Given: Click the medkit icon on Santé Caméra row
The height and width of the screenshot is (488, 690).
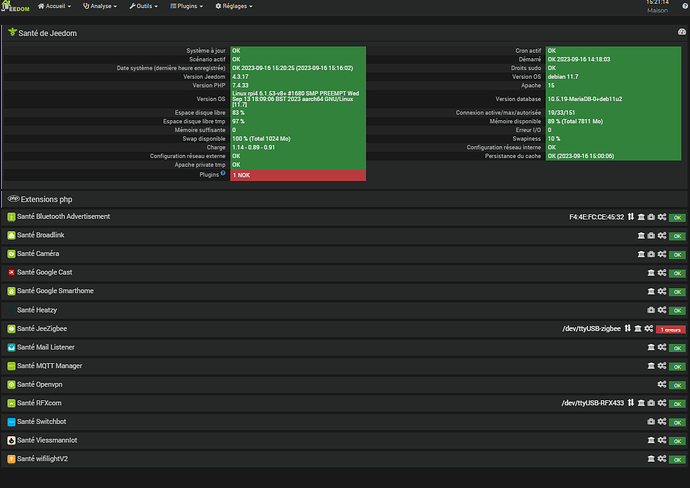Looking at the screenshot, I should point(651,254).
